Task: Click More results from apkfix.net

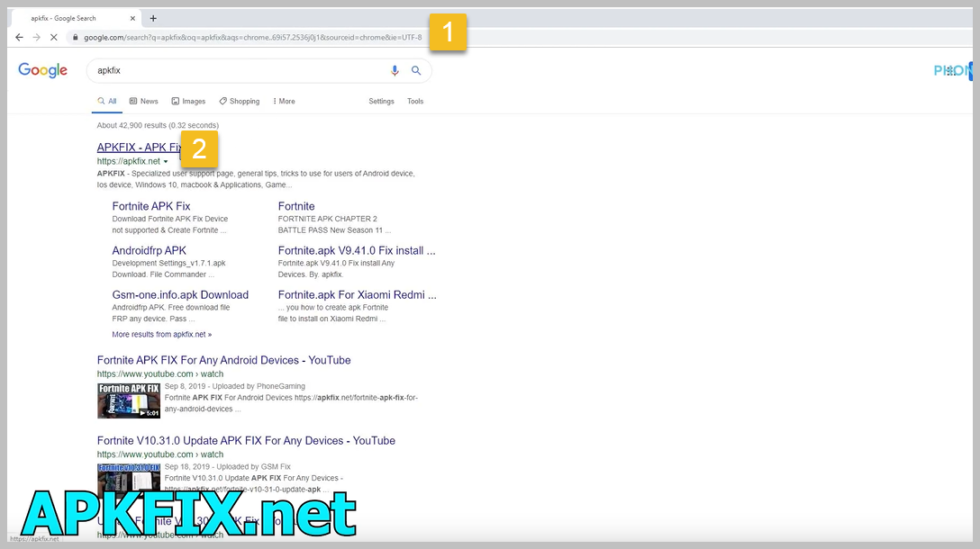Action: 162,335
